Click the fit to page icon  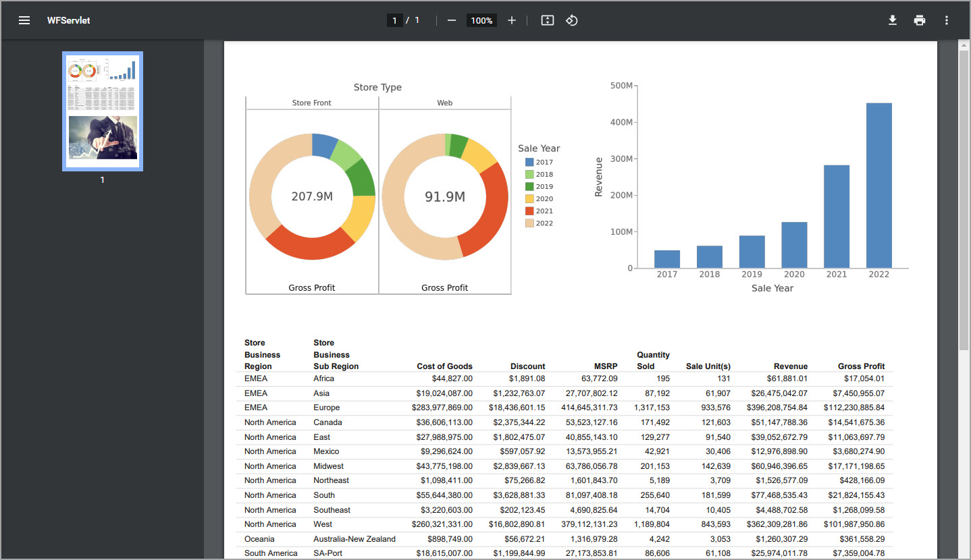point(548,20)
